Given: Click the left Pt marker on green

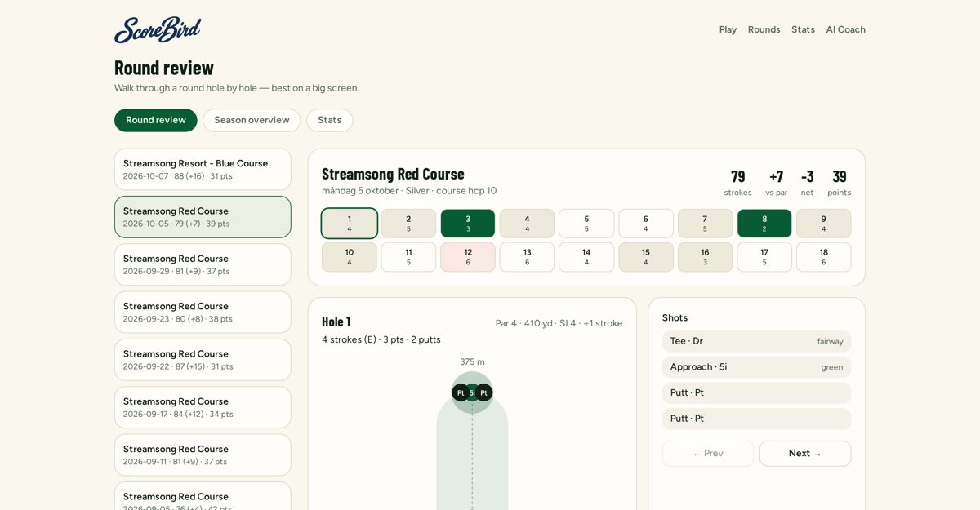Looking at the screenshot, I should pyautogui.click(x=461, y=392).
